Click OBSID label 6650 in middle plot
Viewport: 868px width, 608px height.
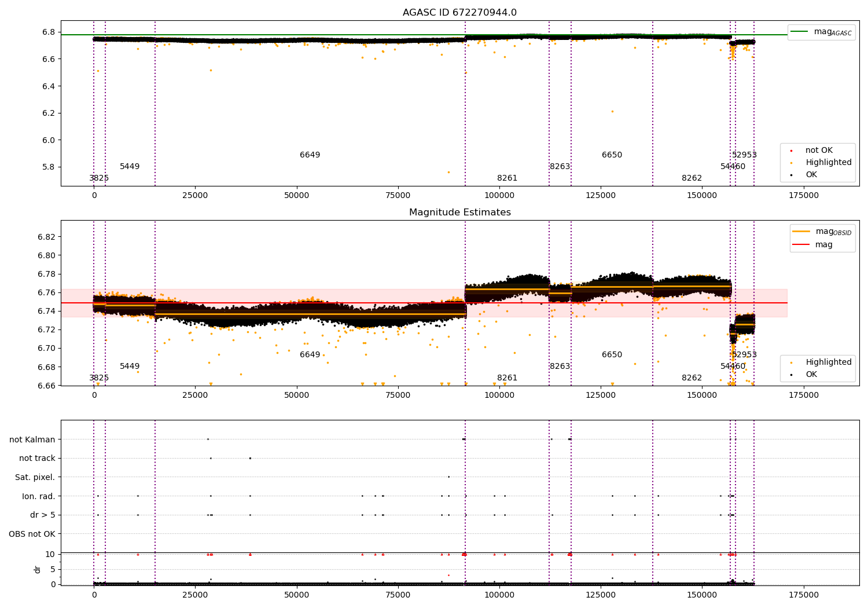pos(612,355)
